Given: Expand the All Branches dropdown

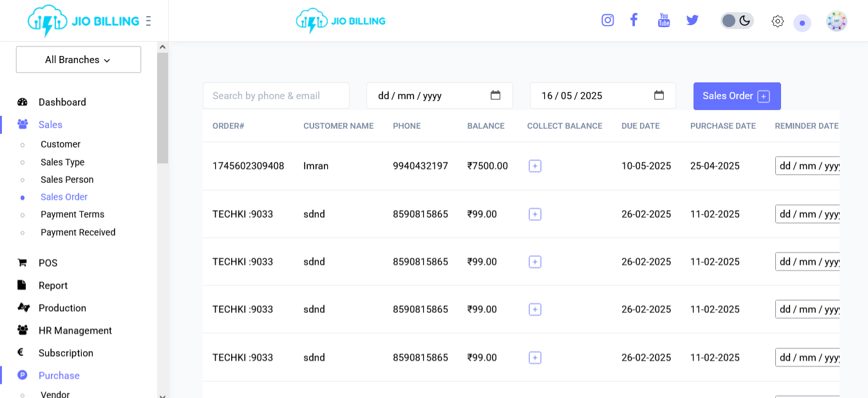Looking at the screenshot, I should point(79,60).
